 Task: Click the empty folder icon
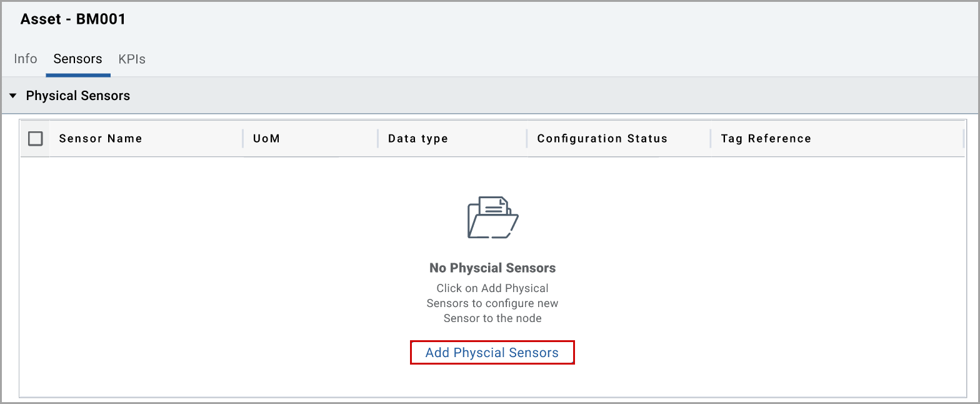[492, 218]
